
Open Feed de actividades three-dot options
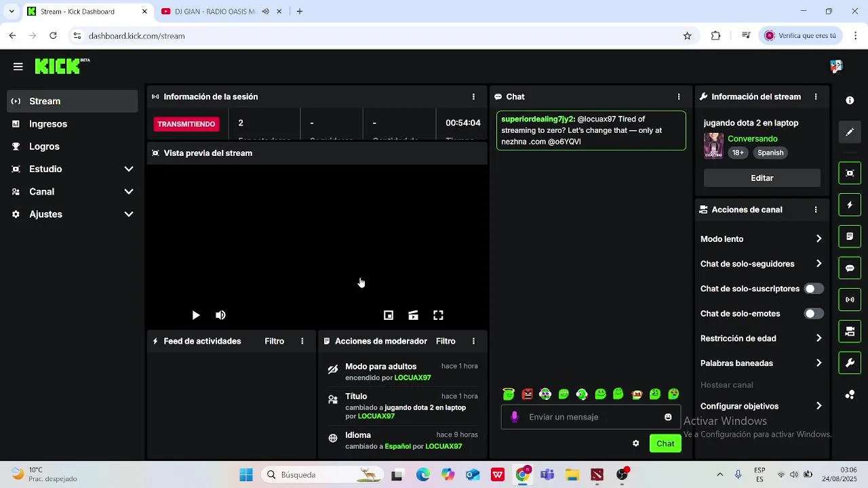tap(302, 341)
